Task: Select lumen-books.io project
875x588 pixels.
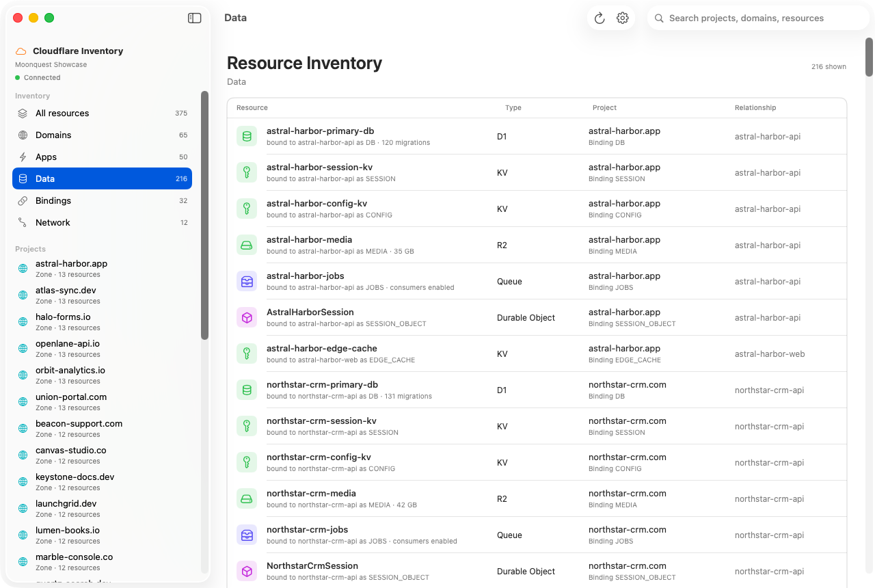Action: coord(103,535)
